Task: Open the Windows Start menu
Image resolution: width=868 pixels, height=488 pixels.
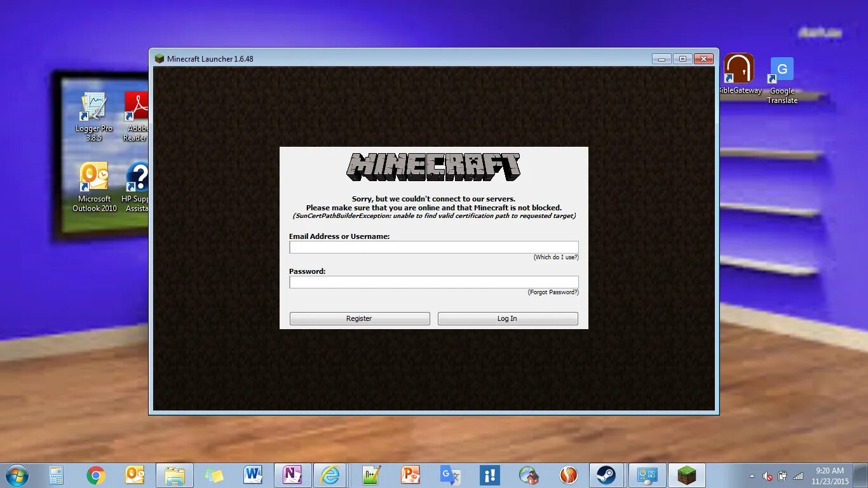Action: tap(17, 475)
